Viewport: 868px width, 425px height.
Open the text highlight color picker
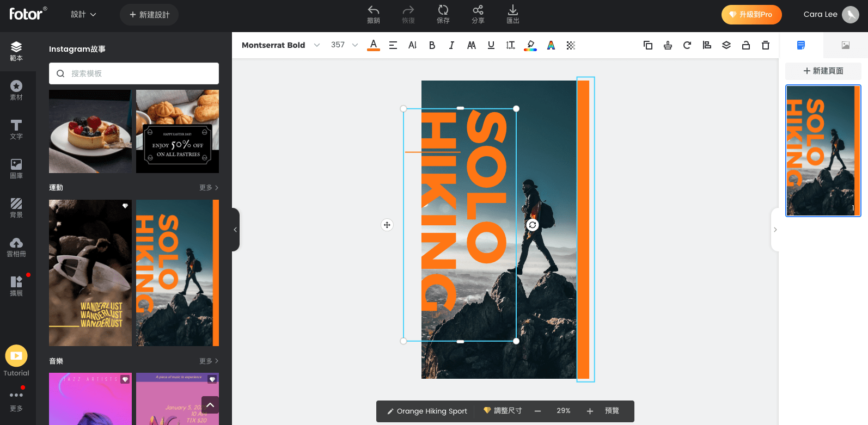click(530, 45)
